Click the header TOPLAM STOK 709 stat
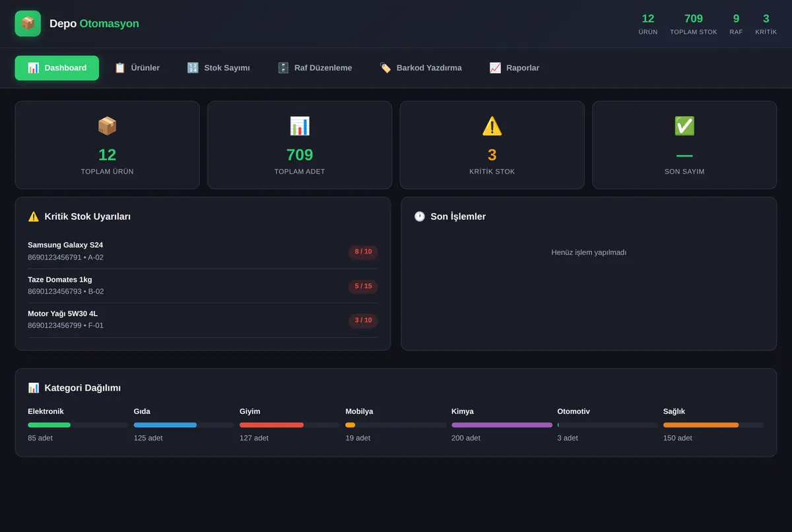Image resolution: width=792 pixels, height=532 pixels. [x=694, y=24]
